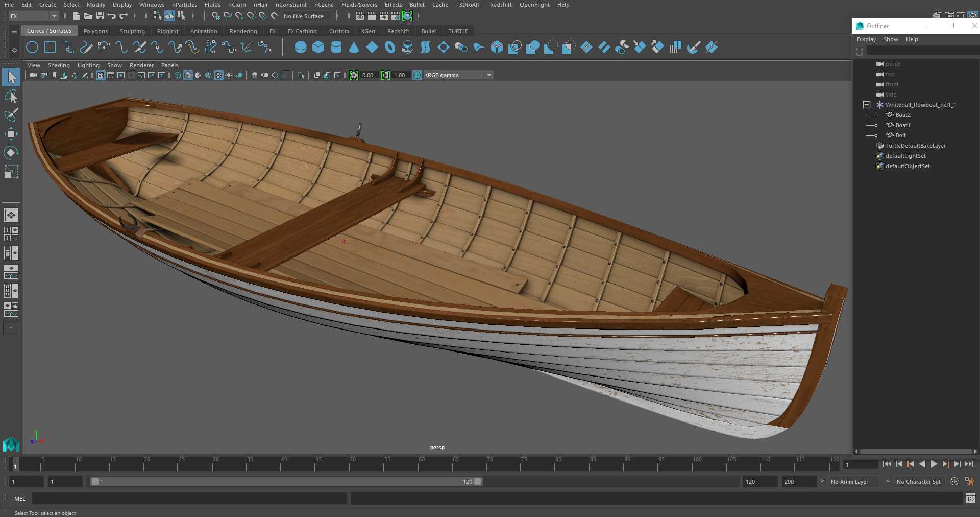Toggle film gate display in viewport
The height and width of the screenshot is (517, 980).
pos(111,75)
